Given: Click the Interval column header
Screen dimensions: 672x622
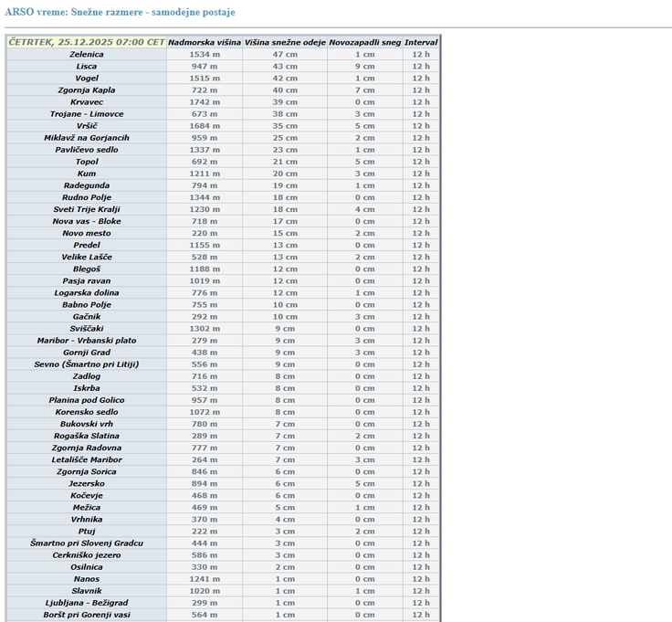Looking at the screenshot, I should pyautogui.click(x=421, y=42).
